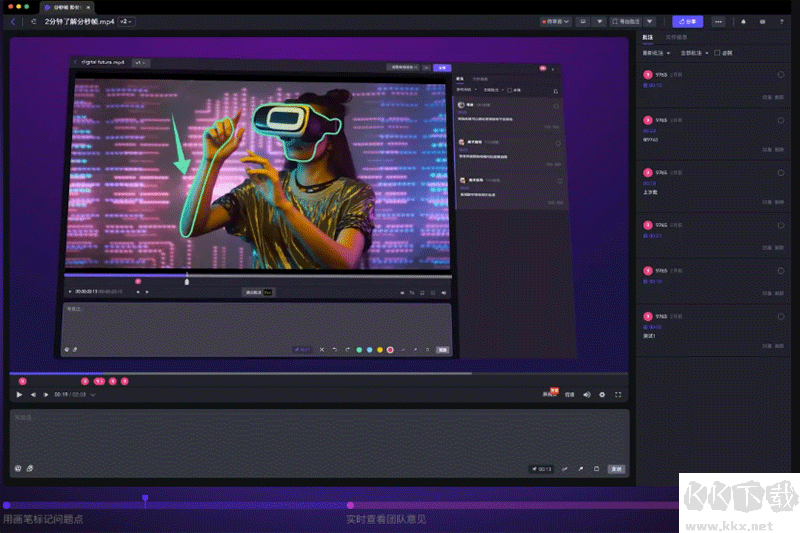Expand the 全部批注 filter dropdown

tap(694, 53)
